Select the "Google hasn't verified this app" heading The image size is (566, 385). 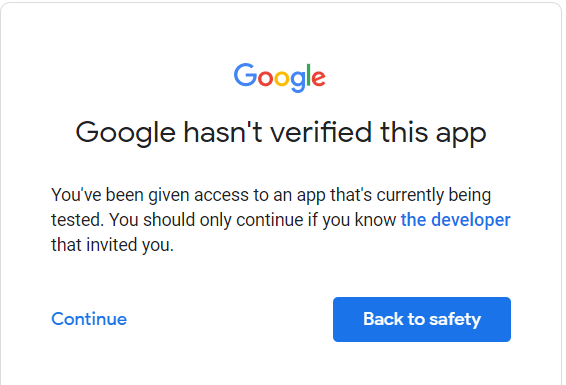click(281, 133)
